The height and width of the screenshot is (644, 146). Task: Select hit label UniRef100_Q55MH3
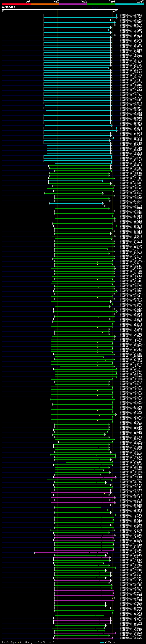coord(131,376)
